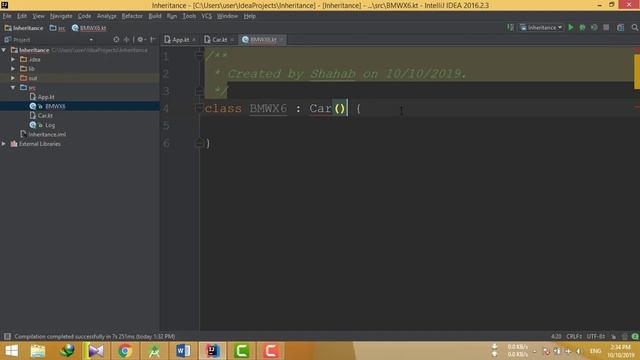
Task: Open File Explorer from taskbar
Action: click(38, 351)
